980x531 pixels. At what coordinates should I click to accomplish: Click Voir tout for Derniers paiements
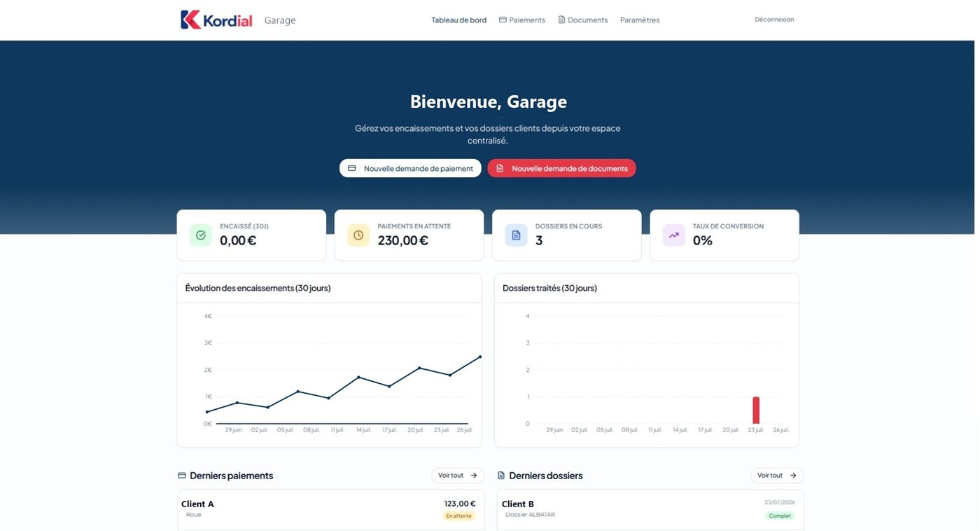pyautogui.click(x=458, y=476)
